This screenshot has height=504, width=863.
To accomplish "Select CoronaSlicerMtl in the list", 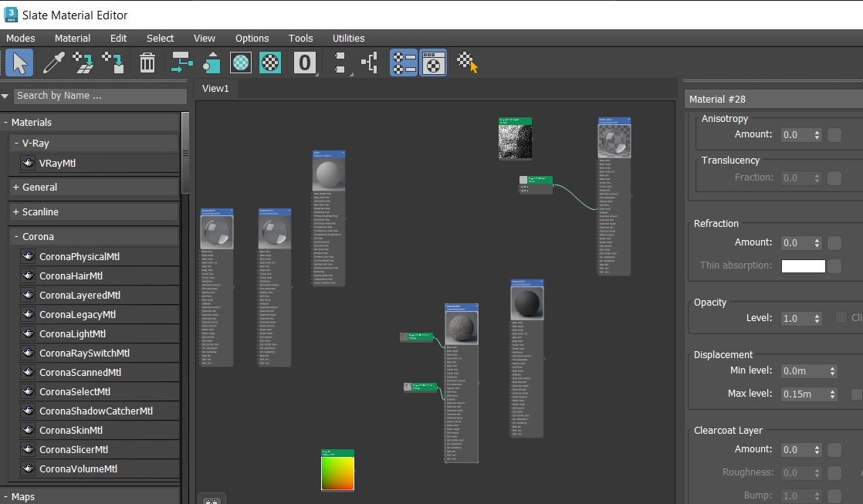I will 100,449.
